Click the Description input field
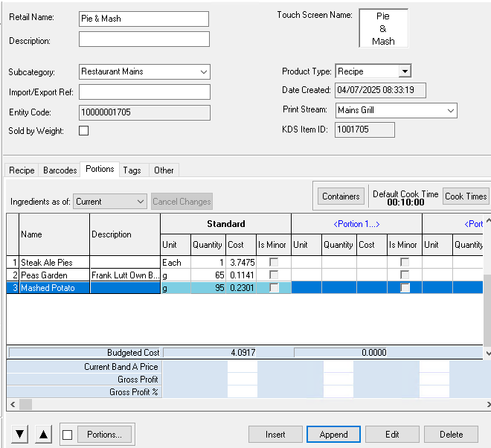This screenshot has width=491, height=448. [144, 39]
